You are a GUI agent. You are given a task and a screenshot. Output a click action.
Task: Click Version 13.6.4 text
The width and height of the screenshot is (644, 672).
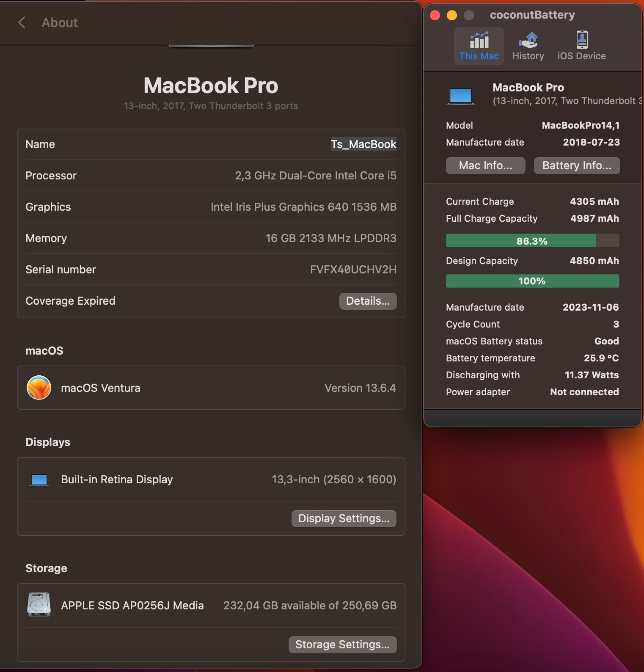tap(360, 388)
